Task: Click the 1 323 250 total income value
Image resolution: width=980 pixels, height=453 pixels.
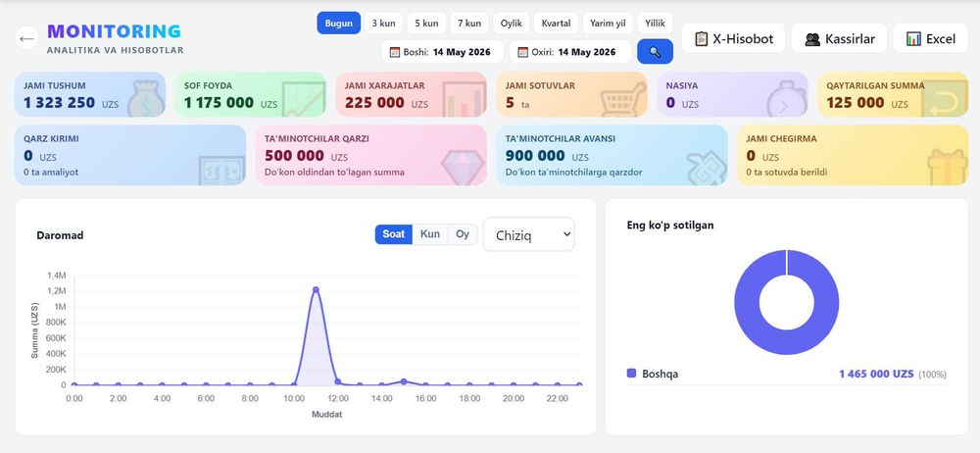Action: click(x=60, y=103)
